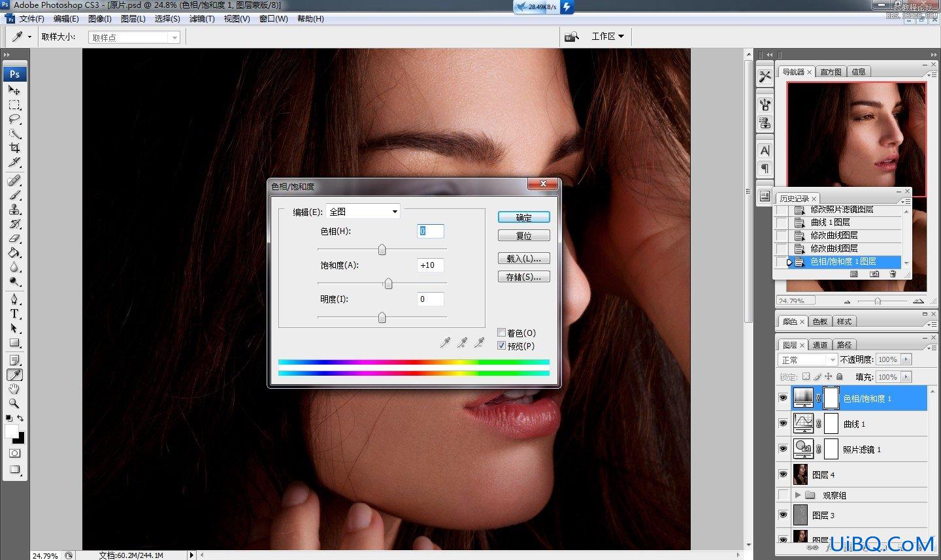The width and height of the screenshot is (941, 560).
Task: Click the 确定 button
Action: point(524,218)
